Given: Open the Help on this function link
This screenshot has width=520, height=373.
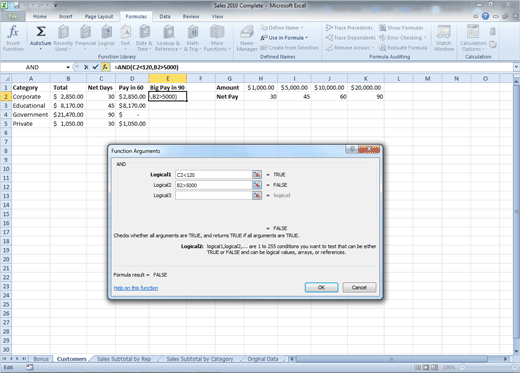Looking at the screenshot, I should tap(136, 288).
